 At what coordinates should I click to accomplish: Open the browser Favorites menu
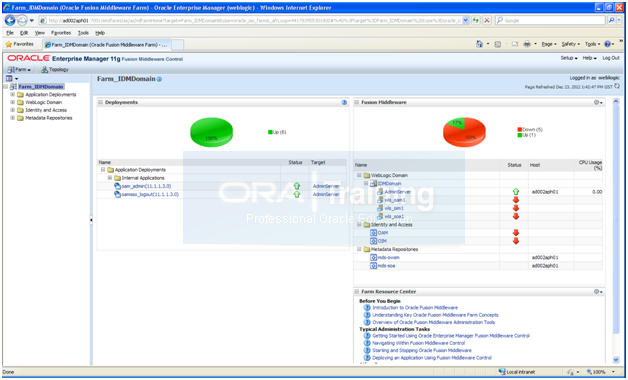coord(61,33)
